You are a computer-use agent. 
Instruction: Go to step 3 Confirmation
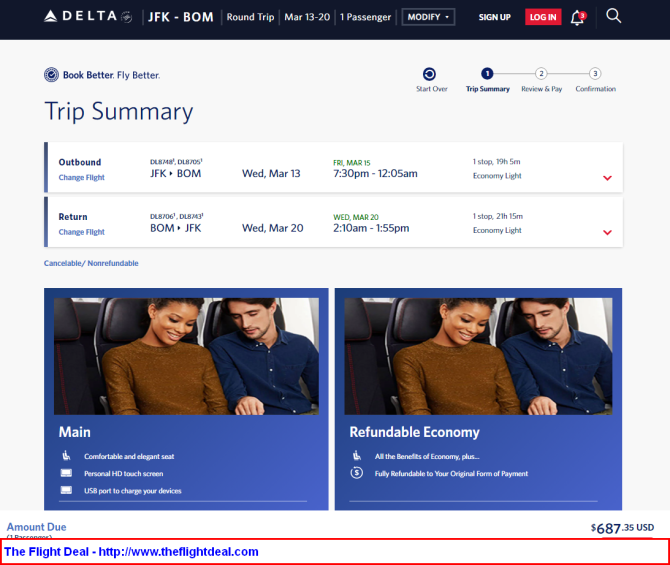tap(595, 74)
